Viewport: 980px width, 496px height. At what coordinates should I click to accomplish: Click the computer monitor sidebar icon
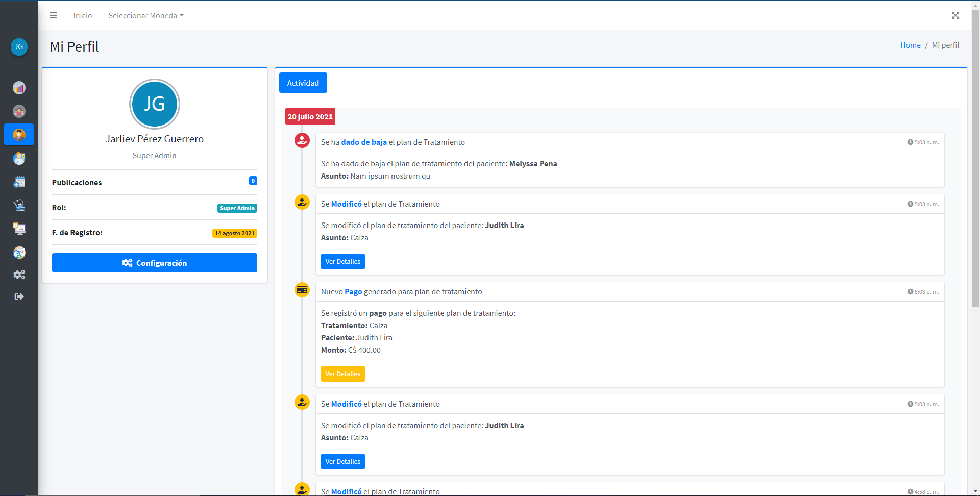coord(19,229)
